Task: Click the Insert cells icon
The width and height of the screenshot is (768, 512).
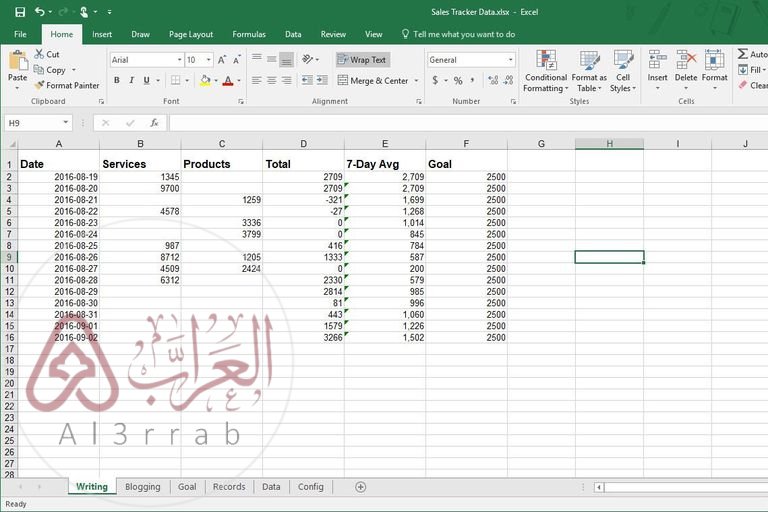Action: (x=657, y=66)
